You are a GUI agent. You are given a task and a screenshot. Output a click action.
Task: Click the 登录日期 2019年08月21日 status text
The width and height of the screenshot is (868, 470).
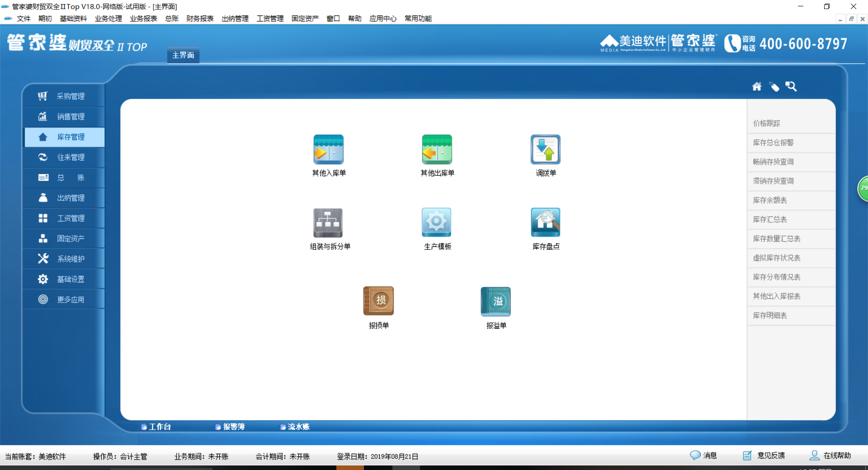coord(377,456)
